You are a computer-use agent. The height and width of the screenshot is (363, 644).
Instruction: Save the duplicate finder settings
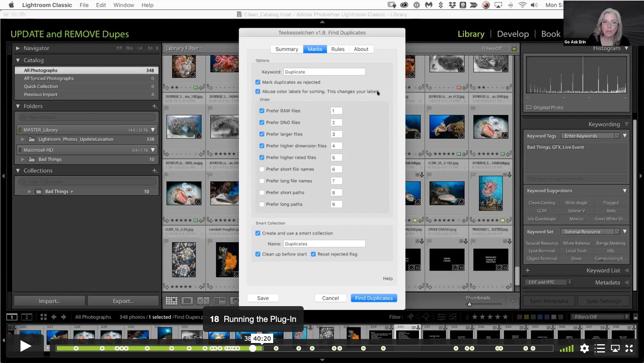tap(263, 298)
